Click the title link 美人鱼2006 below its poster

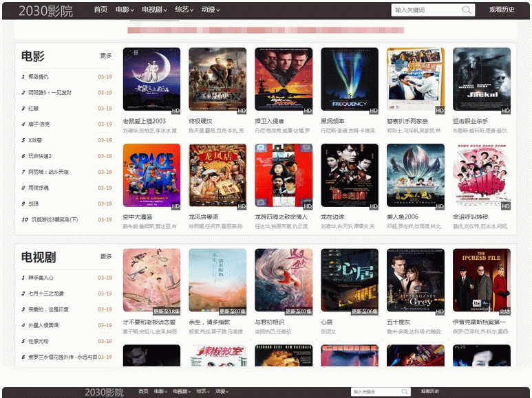(403, 217)
